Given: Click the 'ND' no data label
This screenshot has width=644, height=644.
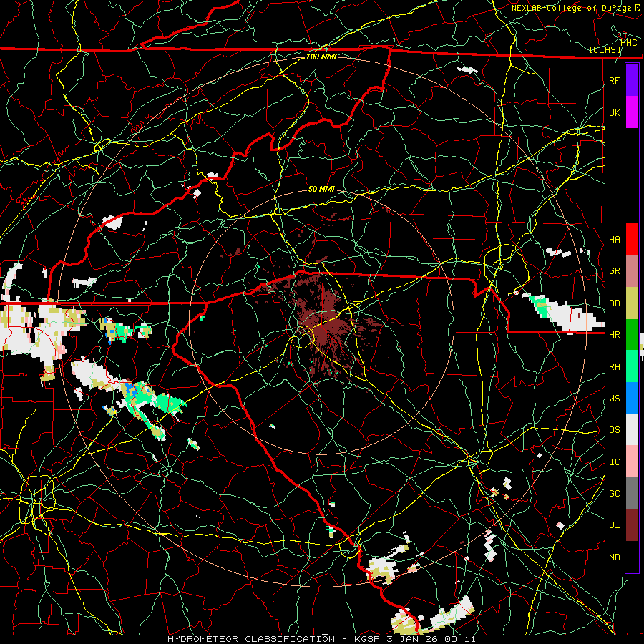Looking at the screenshot, I should pos(614,557).
